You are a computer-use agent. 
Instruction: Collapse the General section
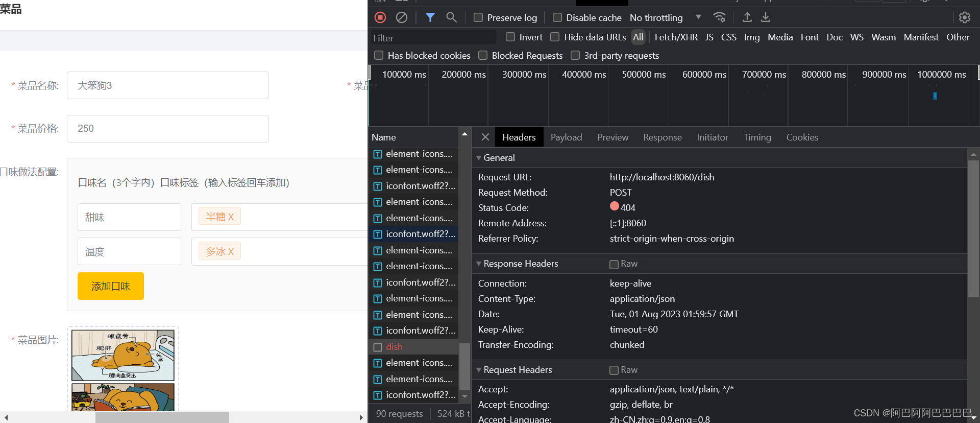479,158
